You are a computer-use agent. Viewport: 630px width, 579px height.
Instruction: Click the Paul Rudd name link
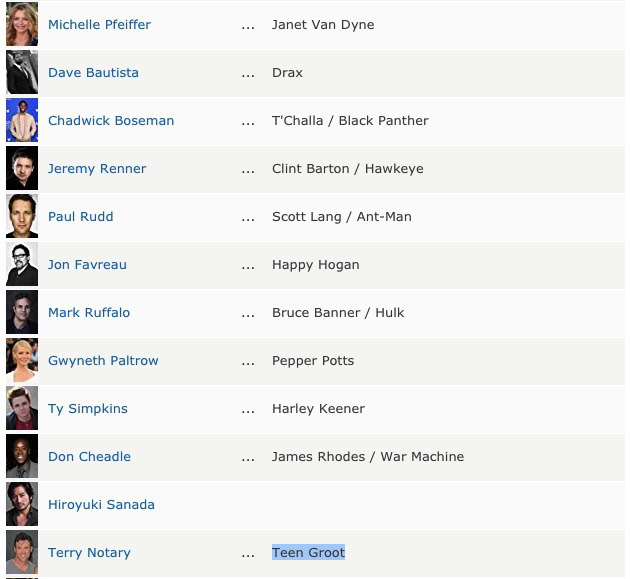[x=81, y=216]
